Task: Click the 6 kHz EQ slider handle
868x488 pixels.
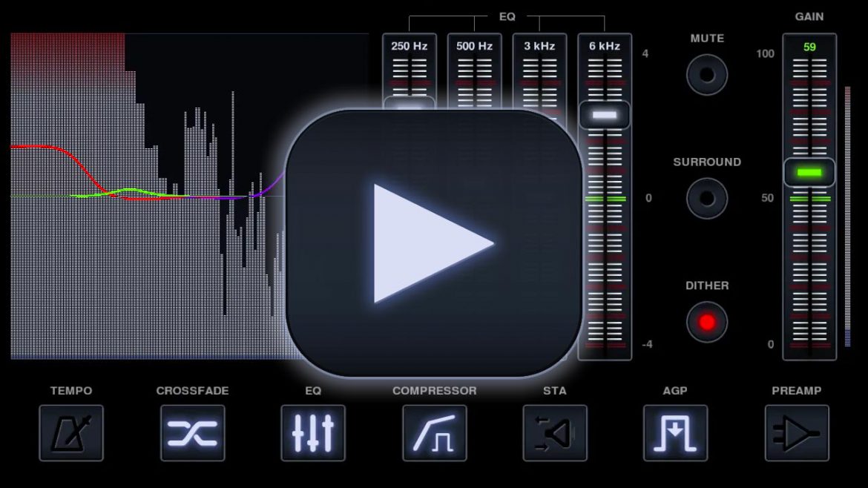Action: 605,115
